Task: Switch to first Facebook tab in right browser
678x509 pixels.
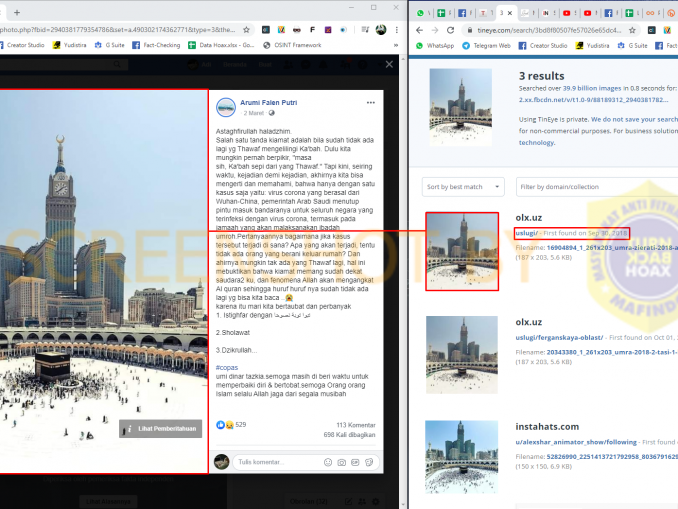Action: tap(462, 13)
